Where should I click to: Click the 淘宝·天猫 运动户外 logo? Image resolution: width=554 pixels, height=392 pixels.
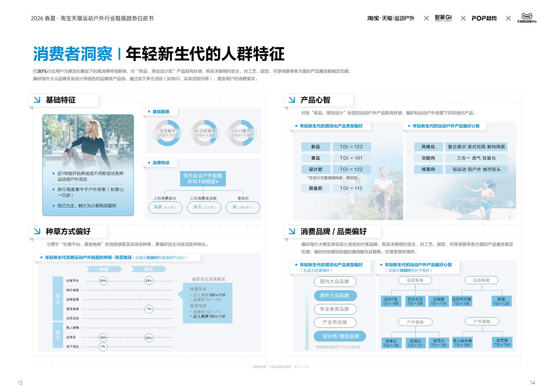(x=391, y=18)
